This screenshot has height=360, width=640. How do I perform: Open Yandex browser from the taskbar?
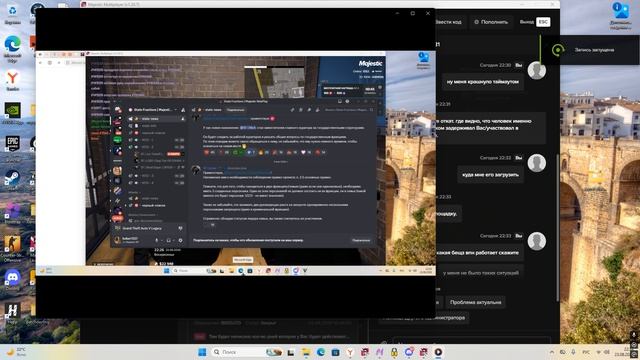[x=350, y=352]
